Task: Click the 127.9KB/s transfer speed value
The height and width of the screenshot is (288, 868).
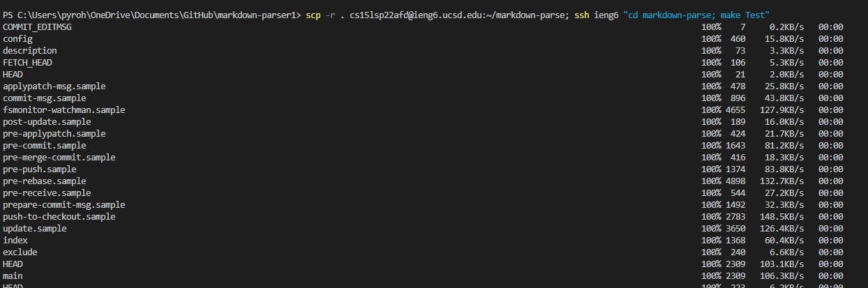Action: pyautogui.click(x=780, y=109)
